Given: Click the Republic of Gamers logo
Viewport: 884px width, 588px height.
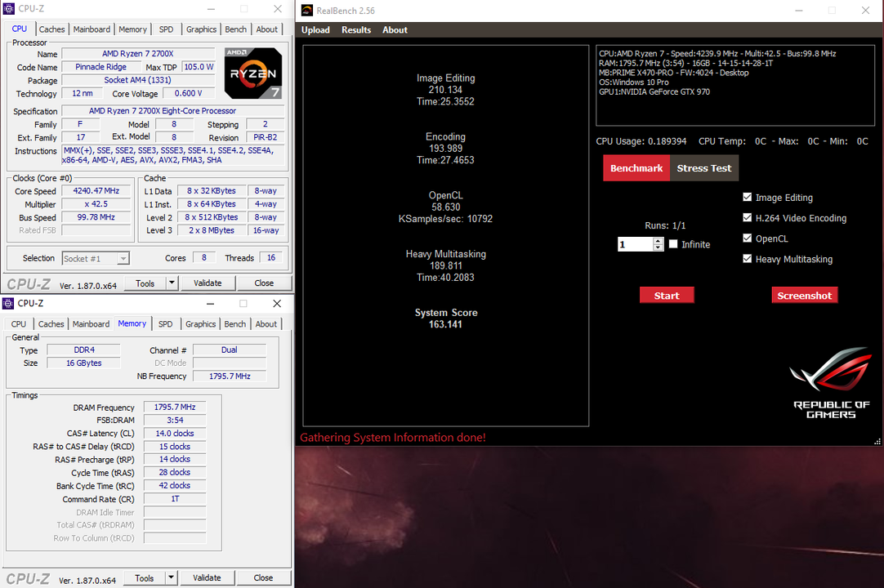Looking at the screenshot, I should tap(832, 383).
